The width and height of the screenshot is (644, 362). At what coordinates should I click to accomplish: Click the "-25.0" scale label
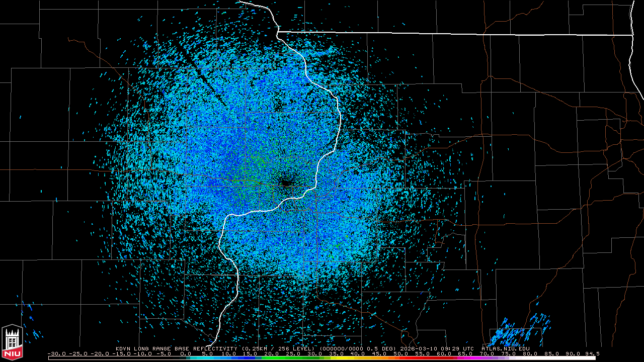tap(78, 353)
